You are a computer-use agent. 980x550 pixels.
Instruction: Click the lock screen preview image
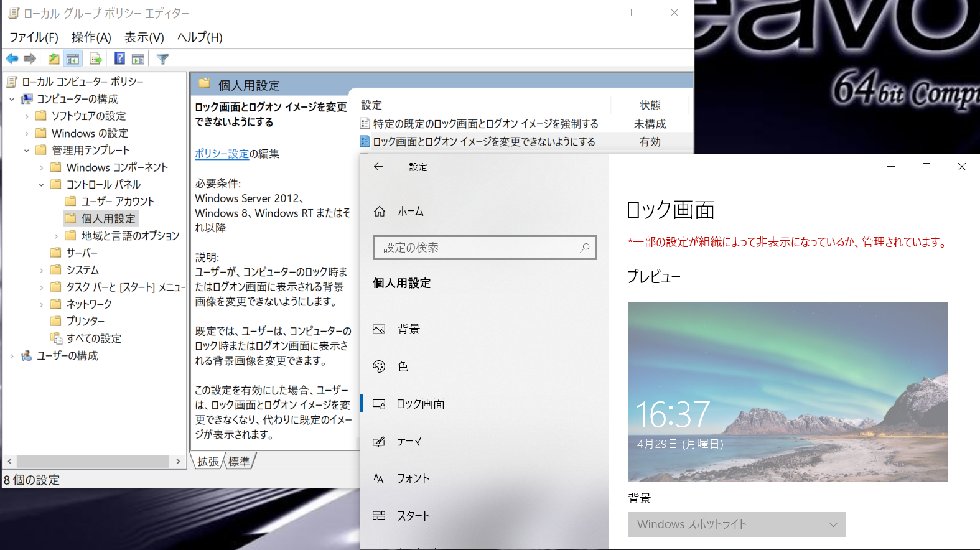point(788,392)
